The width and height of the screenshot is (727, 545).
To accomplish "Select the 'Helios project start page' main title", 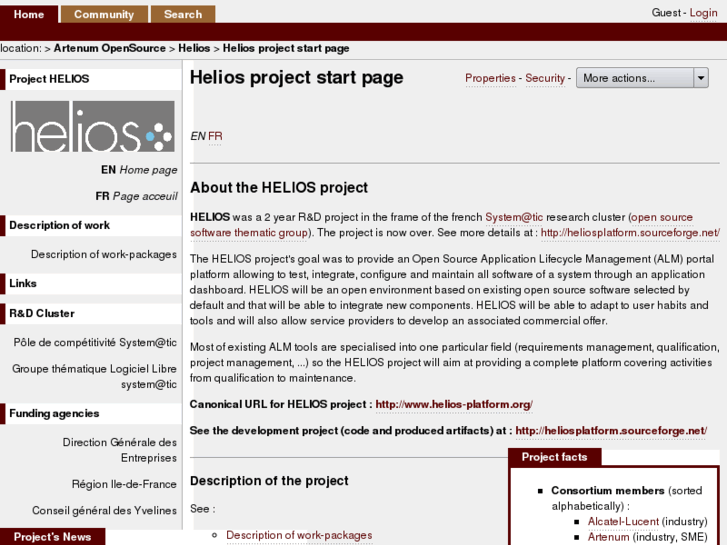I will pyautogui.click(x=297, y=78).
